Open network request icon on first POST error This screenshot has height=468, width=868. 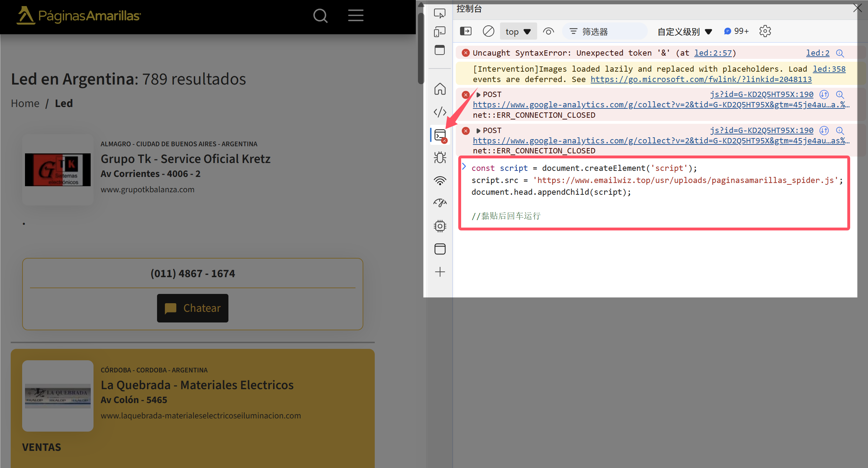point(824,95)
